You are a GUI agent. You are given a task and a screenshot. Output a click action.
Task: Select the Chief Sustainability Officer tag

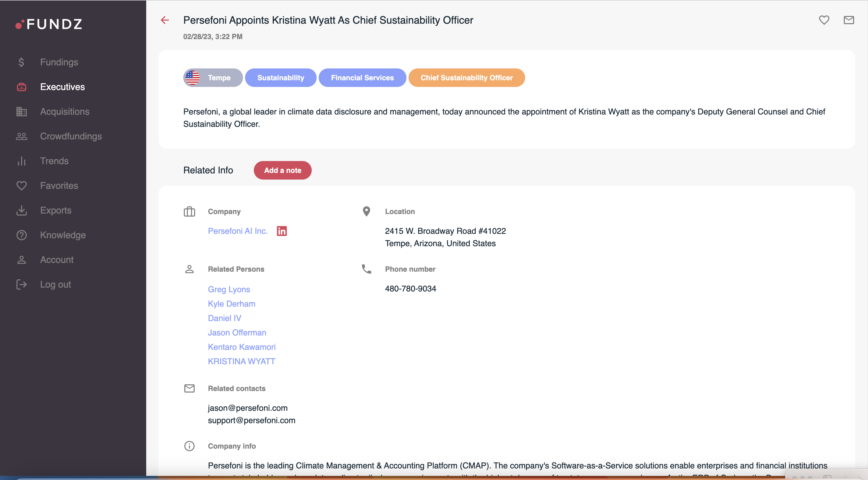coord(466,78)
